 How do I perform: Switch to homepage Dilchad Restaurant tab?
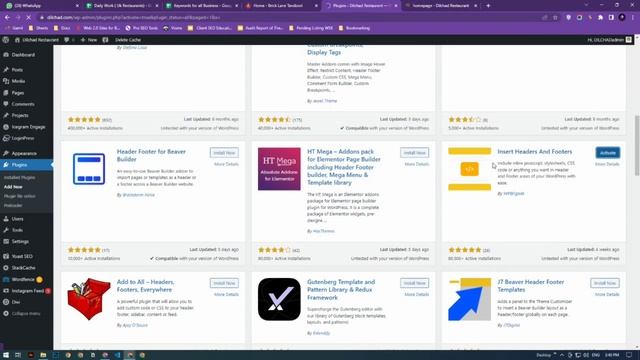[x=441, y=6]
